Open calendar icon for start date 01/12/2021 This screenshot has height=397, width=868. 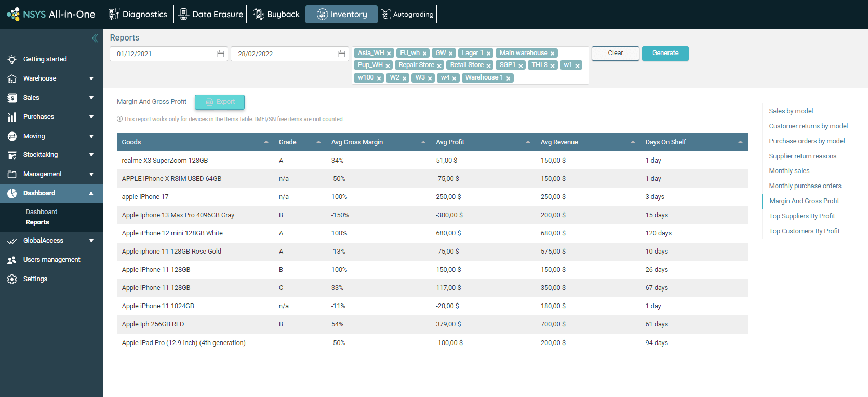tap(221, 54)
